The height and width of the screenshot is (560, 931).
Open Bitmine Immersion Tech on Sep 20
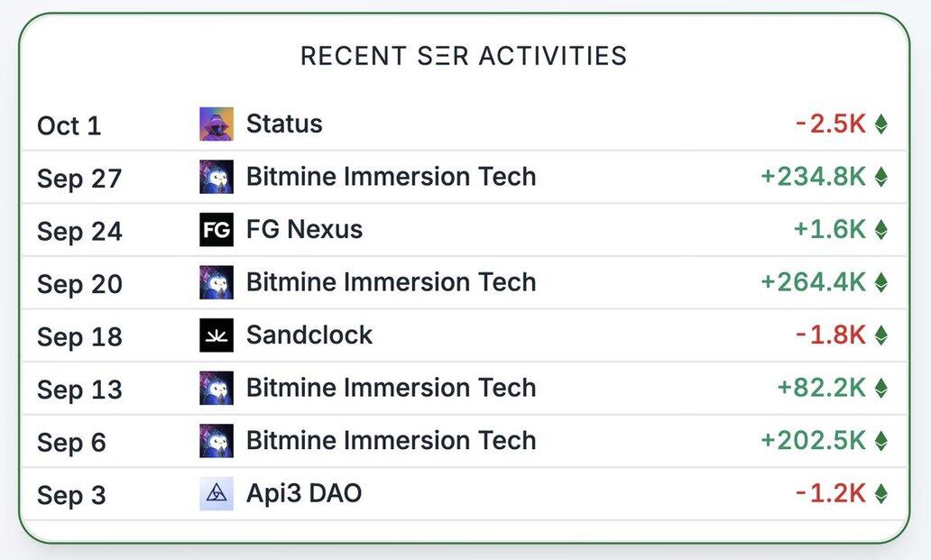tap(391, 282)
